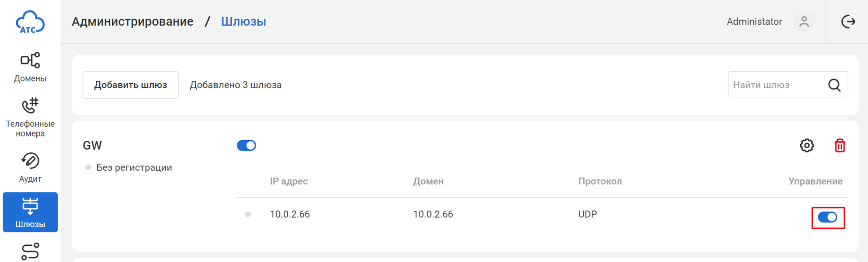Click the ATC cloud logo
The image size is (868, 262).
(x=30, y=22)
